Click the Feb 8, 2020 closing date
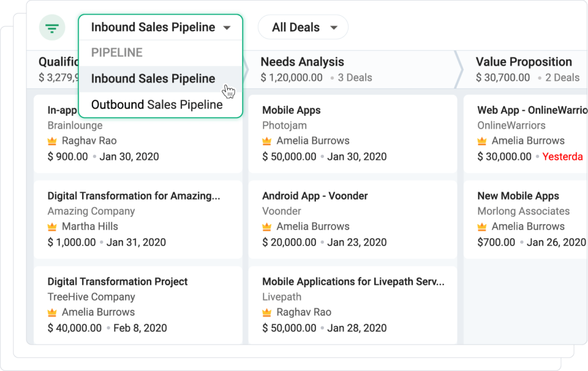This screenshot has width=588, height=371. pyautogui.click(x=140, y=328)
